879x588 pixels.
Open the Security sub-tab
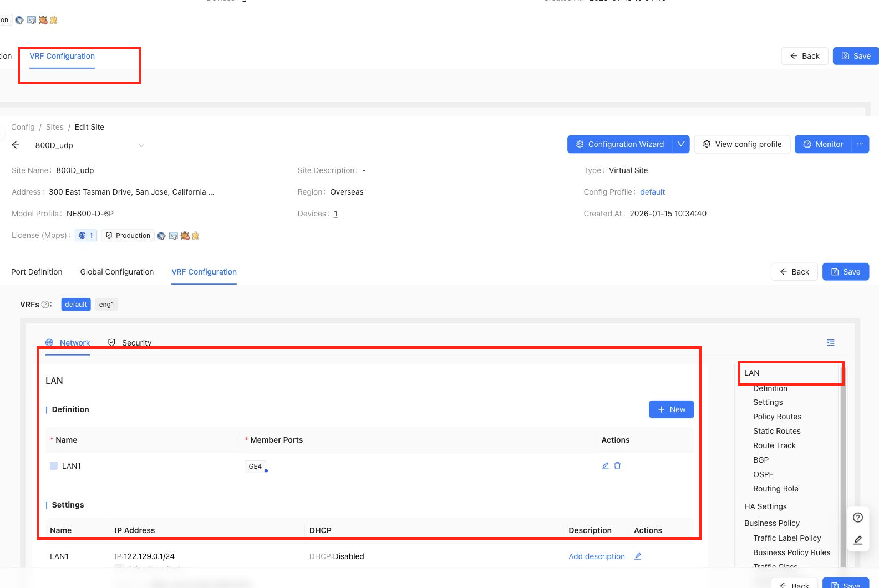[x=130, y=343]
